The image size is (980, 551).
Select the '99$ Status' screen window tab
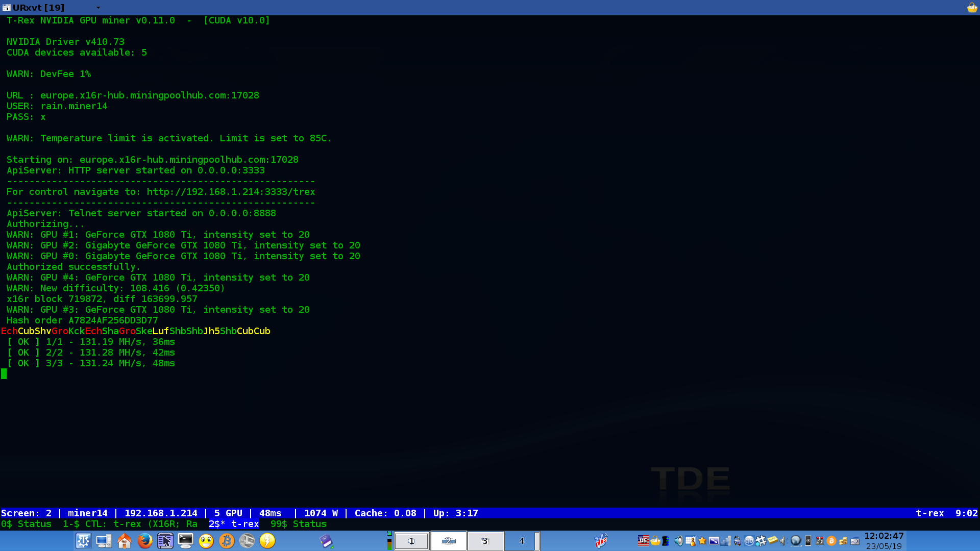click(x=299, y=524)
